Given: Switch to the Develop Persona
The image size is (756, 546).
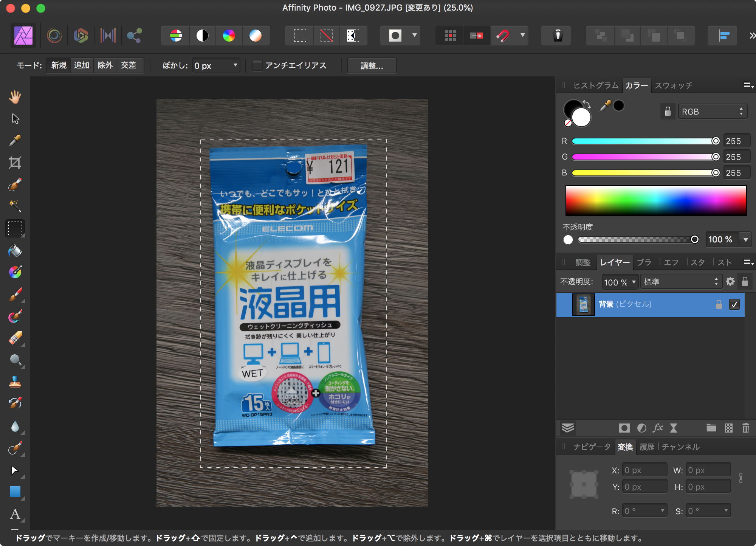Looking at the screenshot, I should click(x=81, y=36).
